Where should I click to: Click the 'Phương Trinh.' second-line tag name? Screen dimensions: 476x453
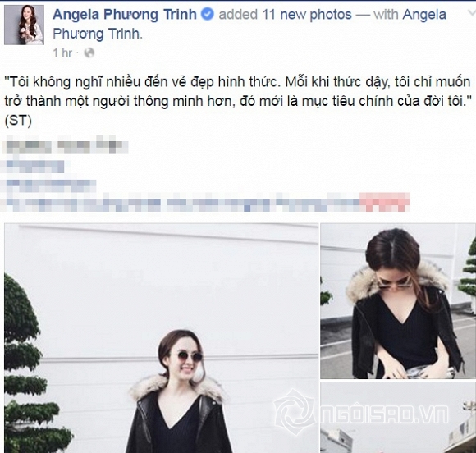point(98,34)
